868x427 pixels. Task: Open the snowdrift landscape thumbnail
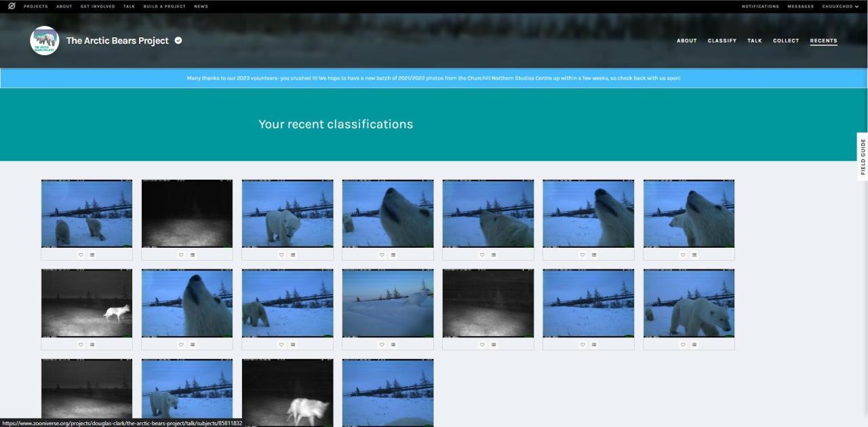388,303
